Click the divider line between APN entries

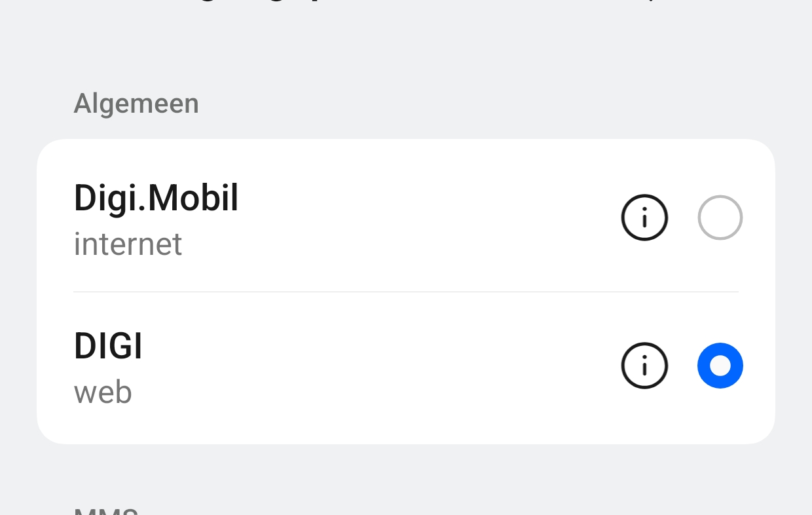(406, 292)
